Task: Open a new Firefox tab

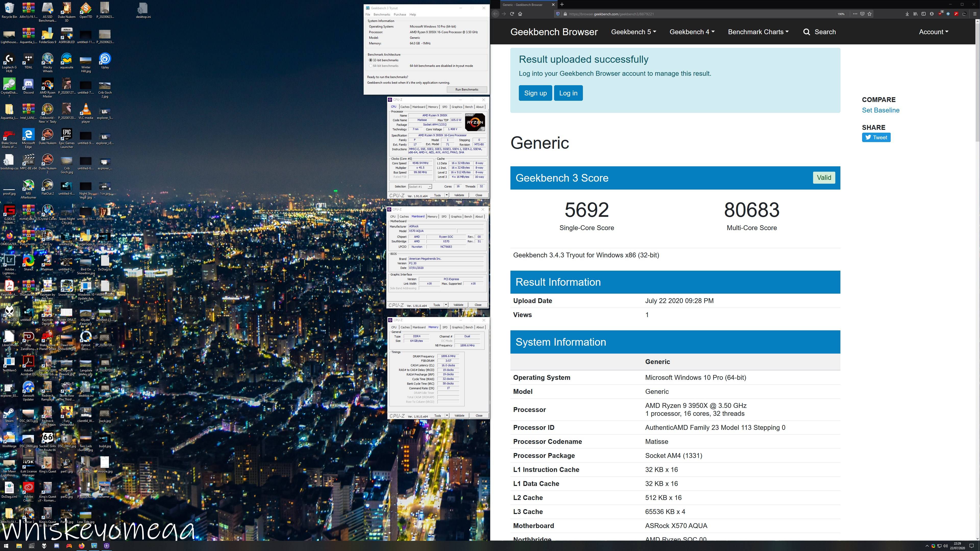Action: tap(562, 5)
